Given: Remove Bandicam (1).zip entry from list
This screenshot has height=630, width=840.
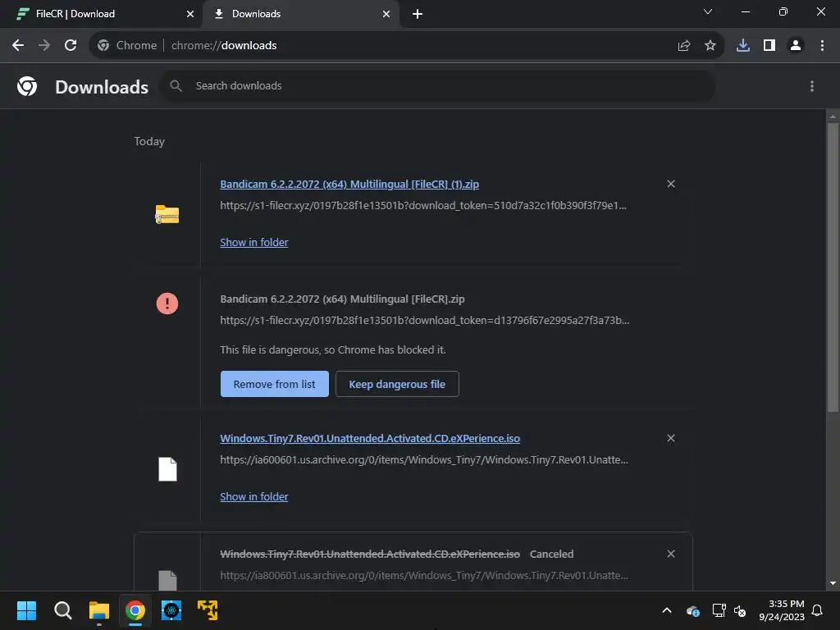Looking at the screenshot, I should click(x=671, y=184).
